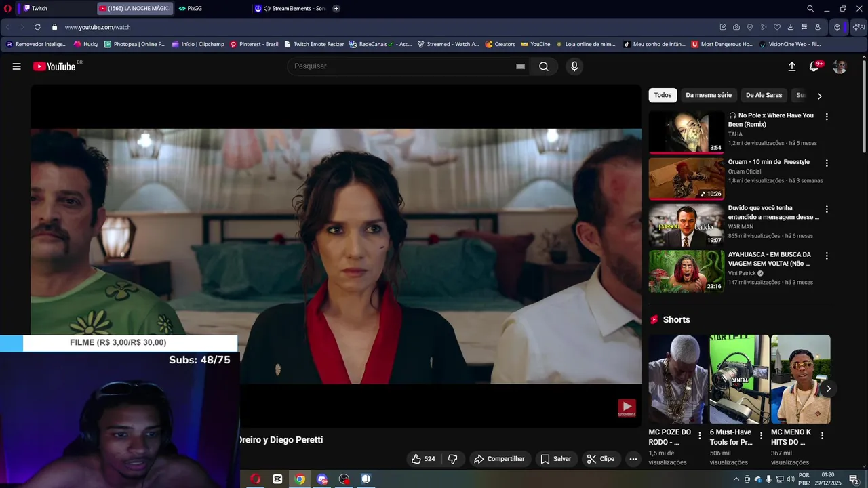Open MC MENO K HITS short

800,379
